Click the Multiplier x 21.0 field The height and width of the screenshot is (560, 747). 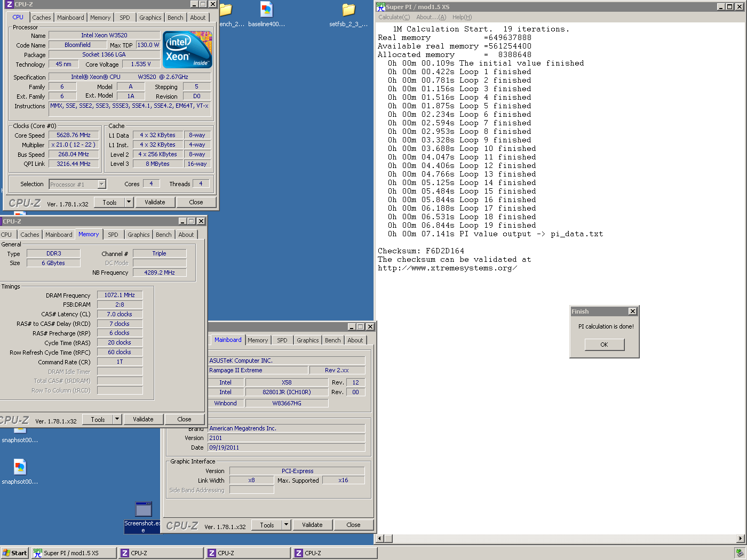tap(74, 145)
